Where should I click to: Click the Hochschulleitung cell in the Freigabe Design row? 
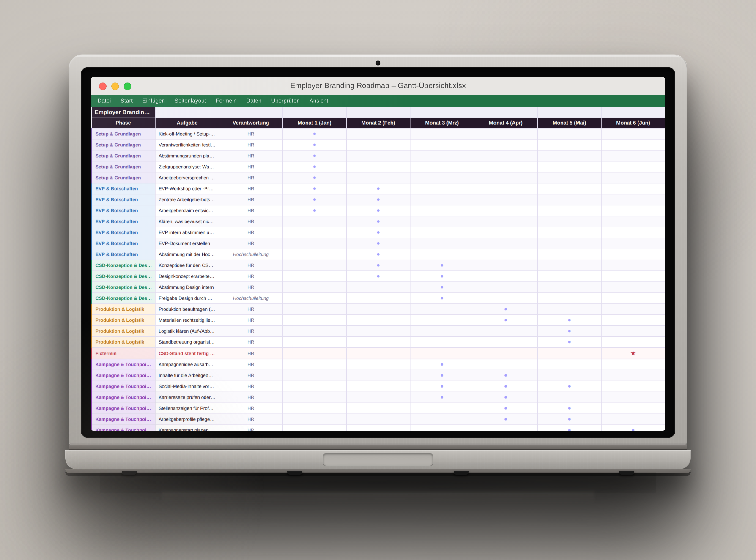[x=251, y=298]
